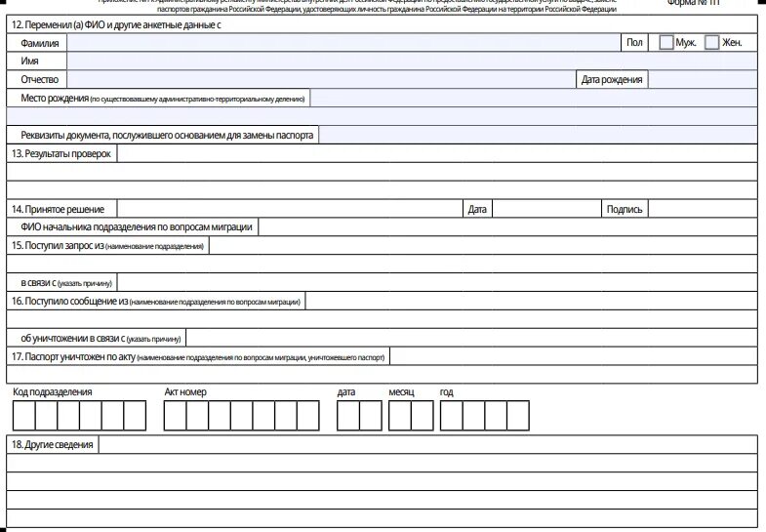Screen dimensions: 766x532
Task: Click the в связи с reason field
Action: tap(438, 282)
